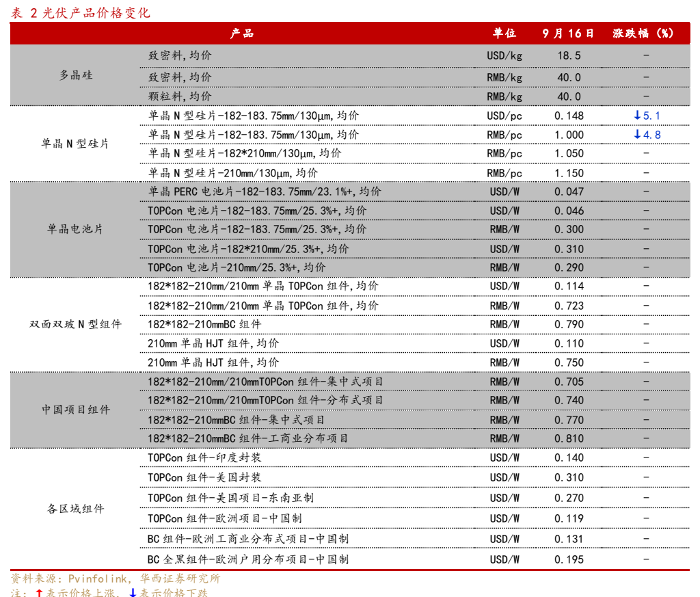The height and width of the screenshot is (597, 700).
Task: Select 'TOPCon组件-集中式项目' row label
Action: 265,382
